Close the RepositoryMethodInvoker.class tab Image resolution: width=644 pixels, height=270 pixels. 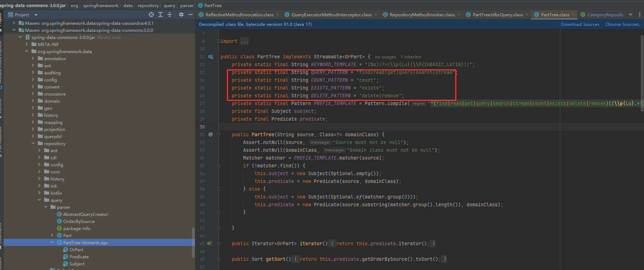tap(459, 15)
